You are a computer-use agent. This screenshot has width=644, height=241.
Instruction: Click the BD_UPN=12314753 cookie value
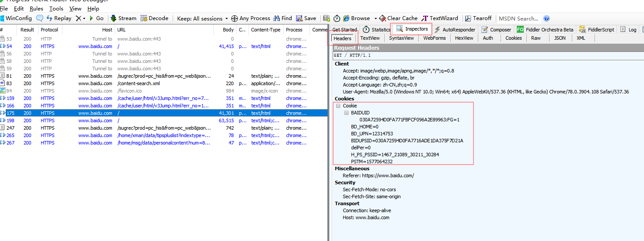point(372,134)
